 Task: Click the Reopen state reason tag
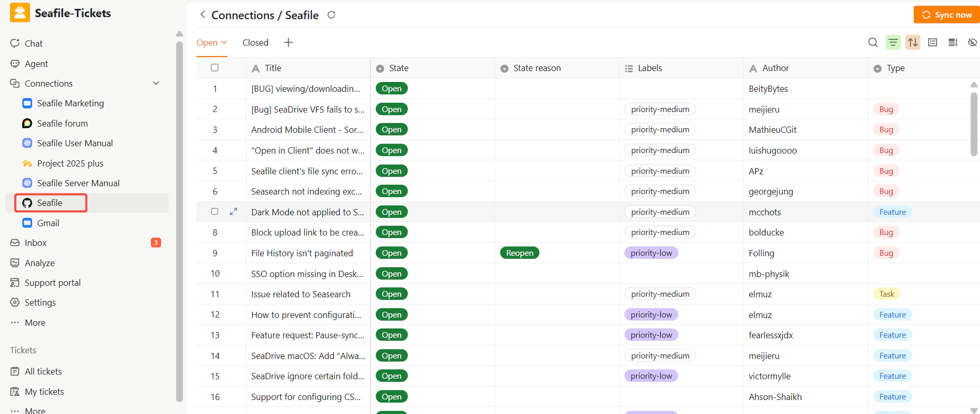[x=519, y=253]
